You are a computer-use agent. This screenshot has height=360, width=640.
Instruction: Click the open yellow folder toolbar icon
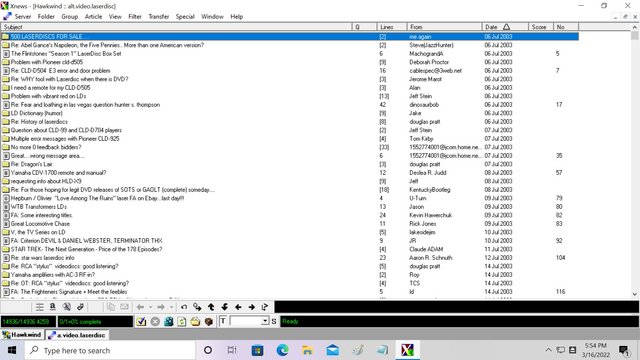(x=195, y=322)
